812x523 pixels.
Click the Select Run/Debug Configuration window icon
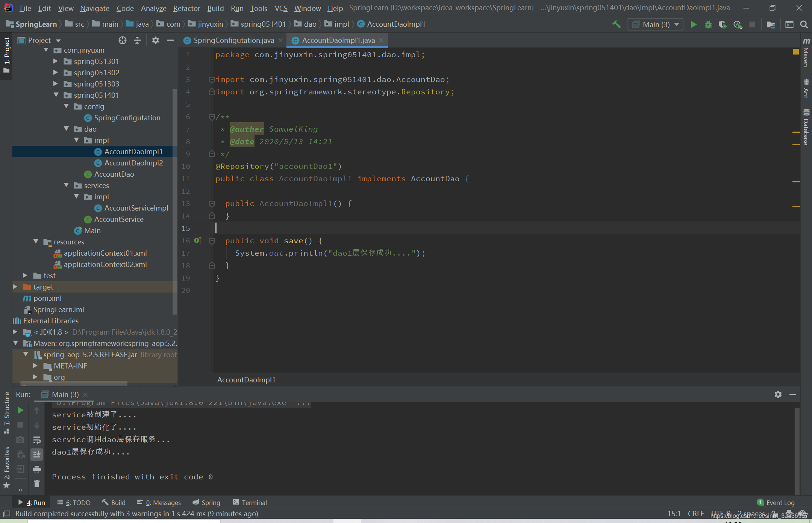(789, 24)
